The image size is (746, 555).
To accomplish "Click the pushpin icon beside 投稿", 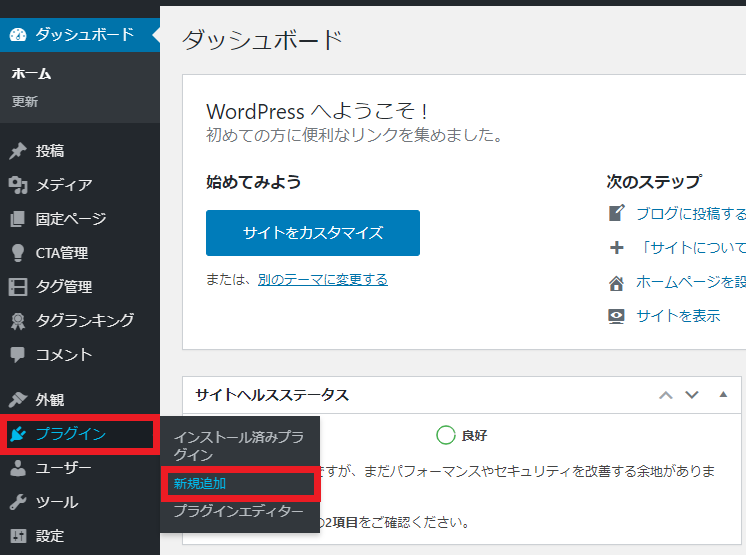I will pos(18,151).
